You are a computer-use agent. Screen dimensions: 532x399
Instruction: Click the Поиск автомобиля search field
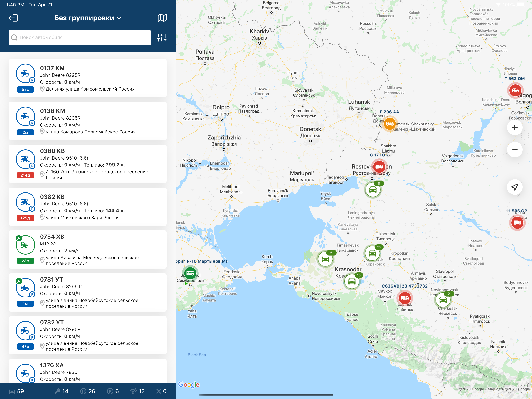point(80,38)
